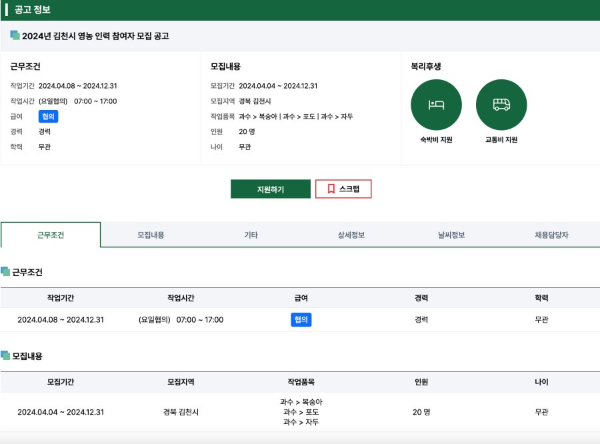
Task: Click the blue 협의 badge in 근무조건 table
Action: 301,320
